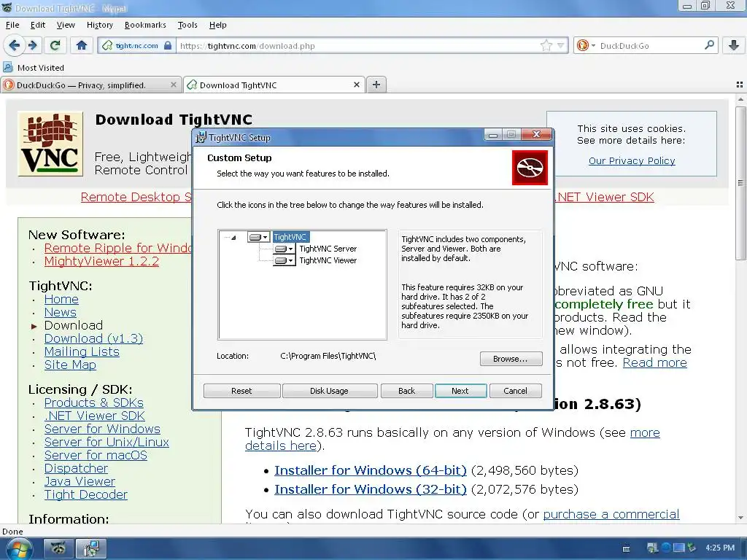Image resolution: width=747 pixels, height=560 pixels.
Task: Show all tabs grid icon
Action: pos(740,85)
